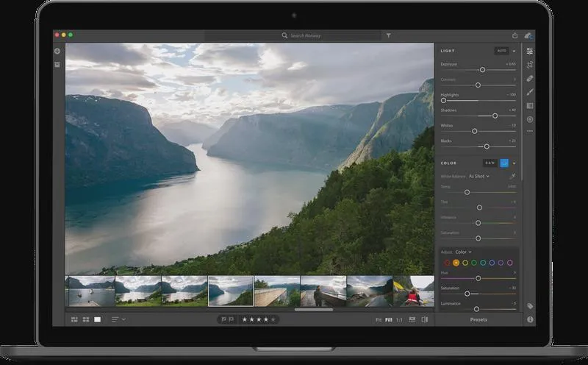Screen dimensions: 588x365
Task: Click the Whites slider handle
Action: 475,132
